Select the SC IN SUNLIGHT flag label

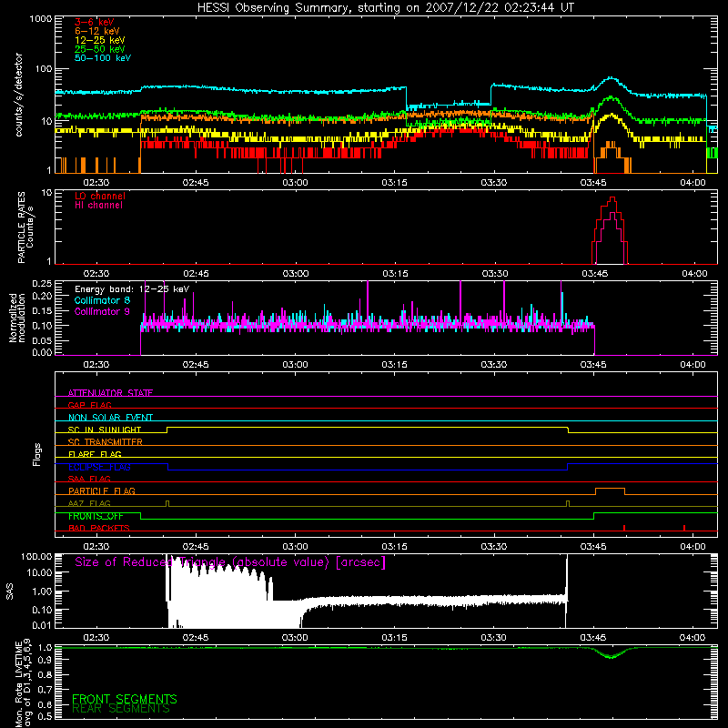(x=105, y=430)
